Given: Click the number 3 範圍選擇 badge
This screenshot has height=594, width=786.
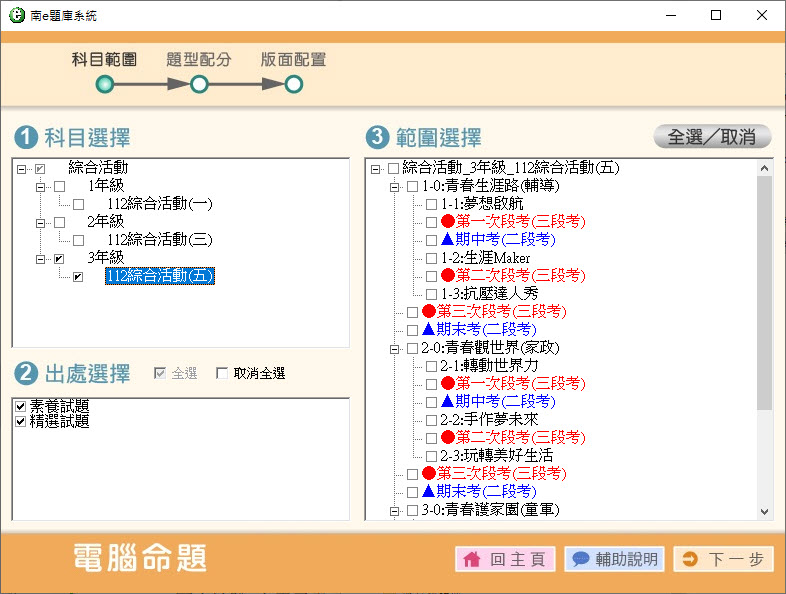Looking at the screenshot, I should click(x=377, y=137).
